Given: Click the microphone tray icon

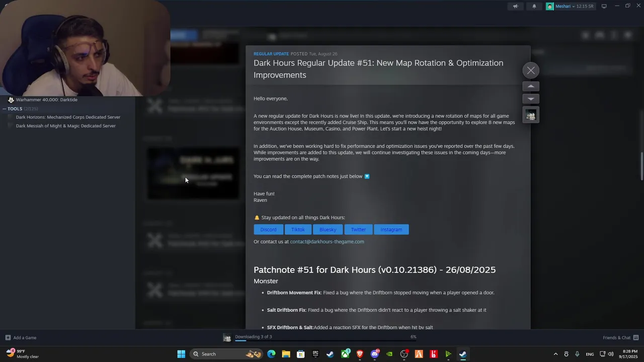Looking at the screenshot, I should 577,354.
